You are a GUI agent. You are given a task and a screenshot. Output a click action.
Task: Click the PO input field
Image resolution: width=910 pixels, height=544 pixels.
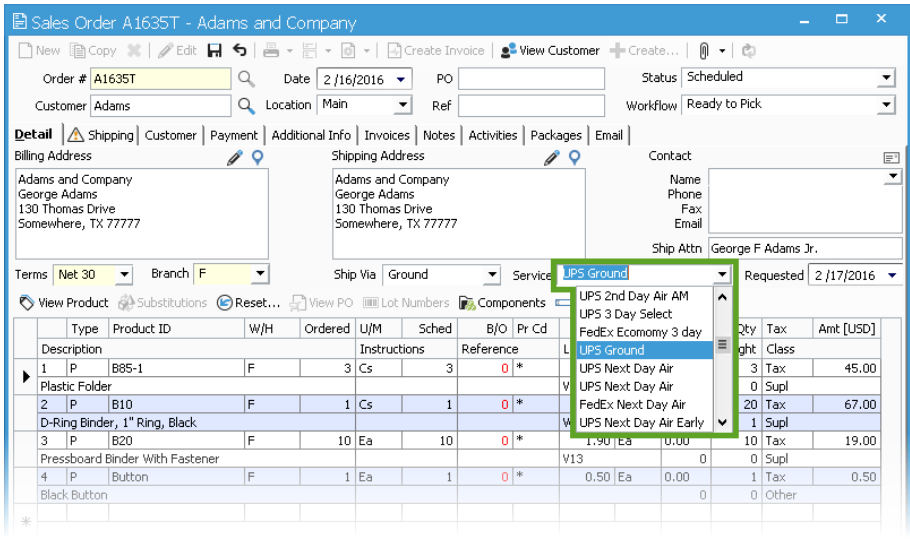click(532, 79)
